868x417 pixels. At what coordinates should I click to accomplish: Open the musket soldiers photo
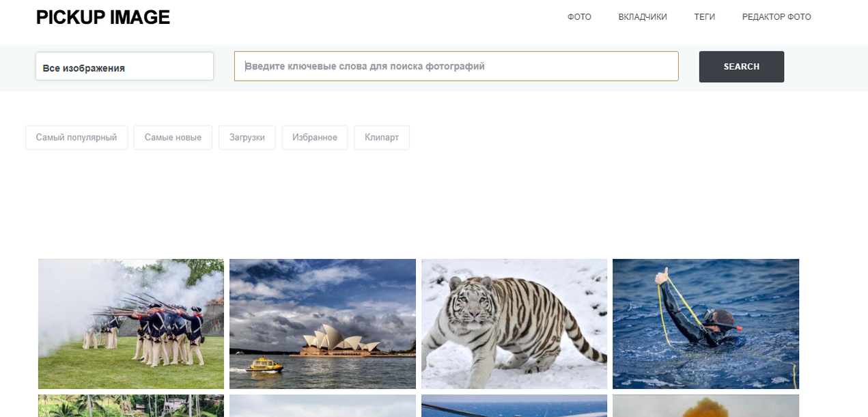click(x=131, y=324)
